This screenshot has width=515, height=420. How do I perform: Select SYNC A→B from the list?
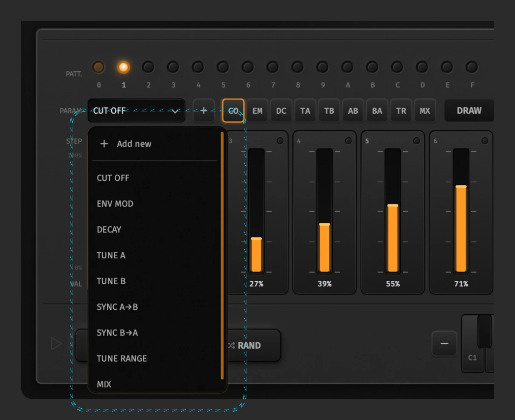(155, 307)
